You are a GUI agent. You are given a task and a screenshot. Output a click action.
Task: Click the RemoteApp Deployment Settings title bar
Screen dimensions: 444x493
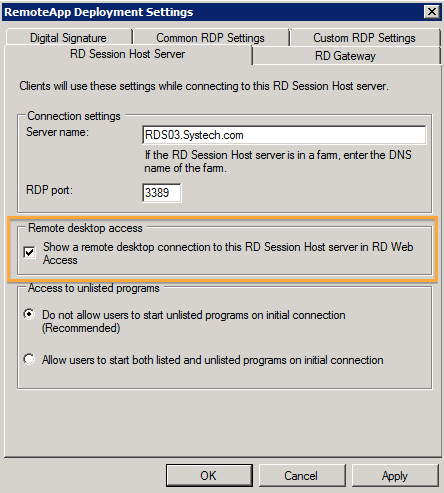213,12
